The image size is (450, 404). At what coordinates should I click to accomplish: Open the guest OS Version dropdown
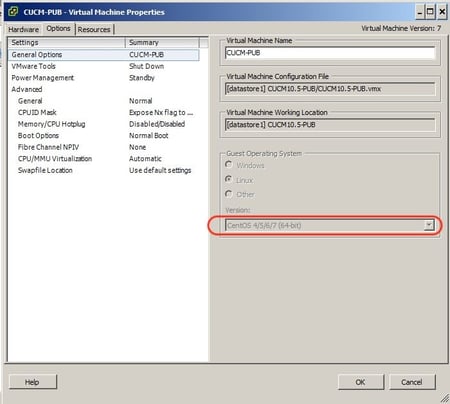(330, 225)
